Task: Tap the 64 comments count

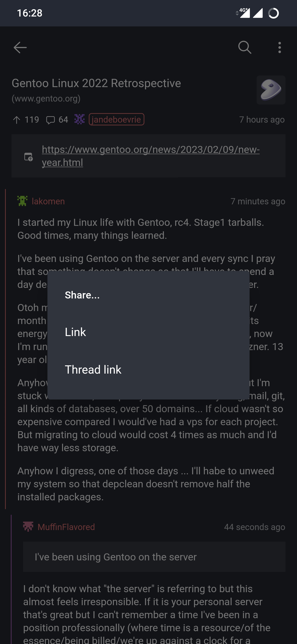Action: (63, 120)
